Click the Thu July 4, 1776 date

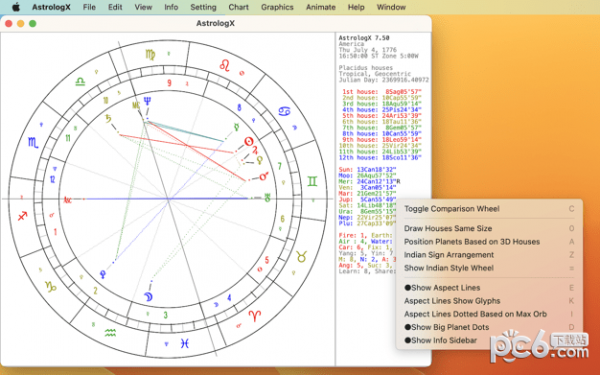tap(368, 50)
